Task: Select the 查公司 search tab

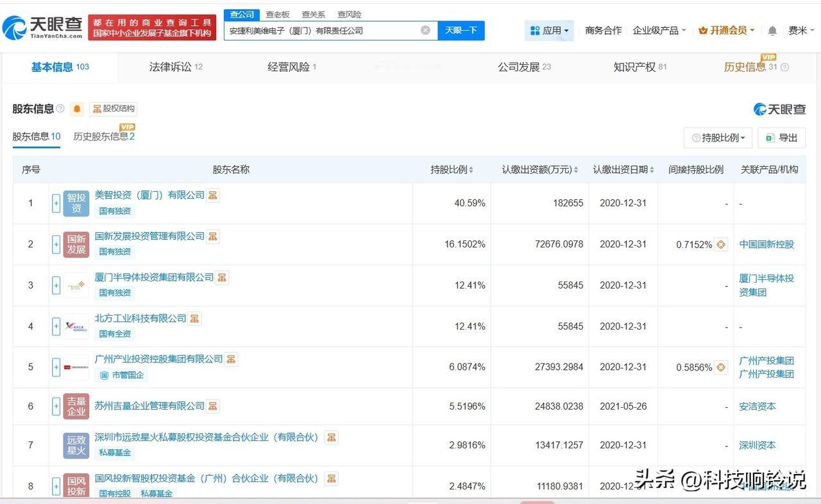Action: (242, 14)
